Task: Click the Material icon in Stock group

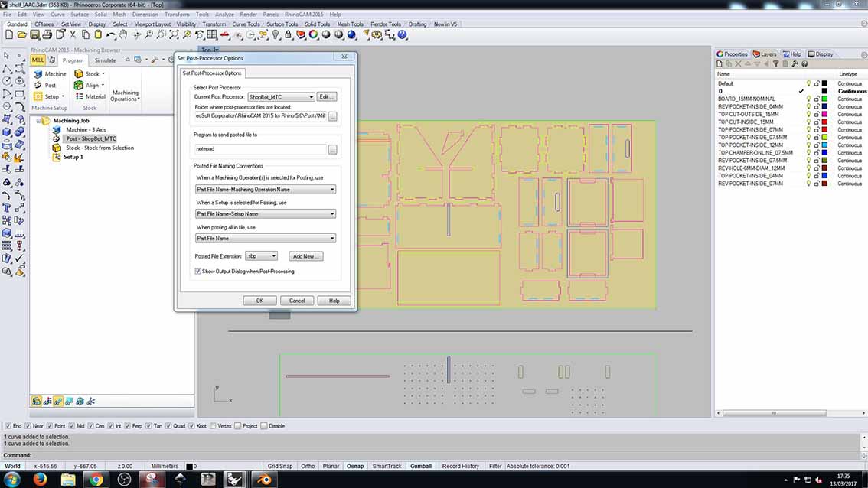Action: tap(90, 96)
